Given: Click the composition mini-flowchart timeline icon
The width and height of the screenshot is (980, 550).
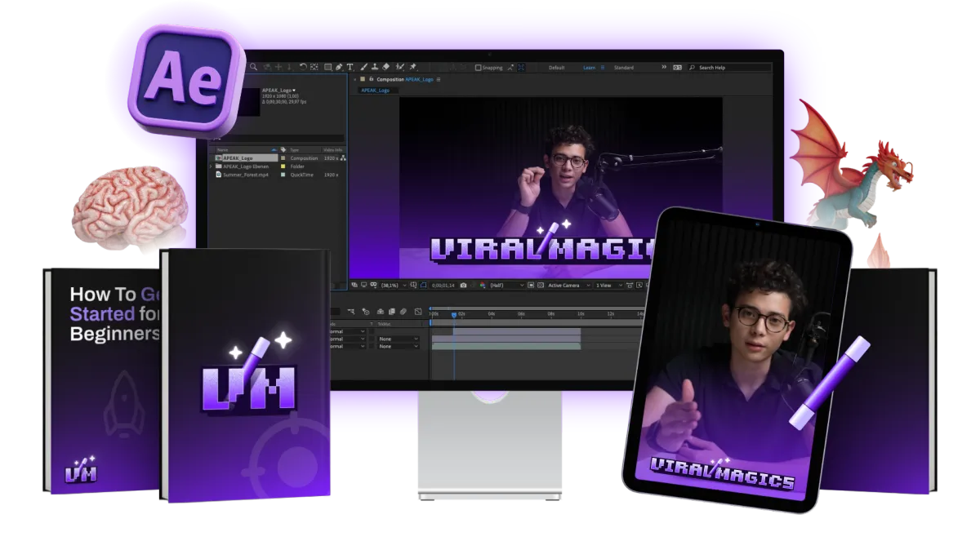Looking at the screenshot, I should [351, 312].
